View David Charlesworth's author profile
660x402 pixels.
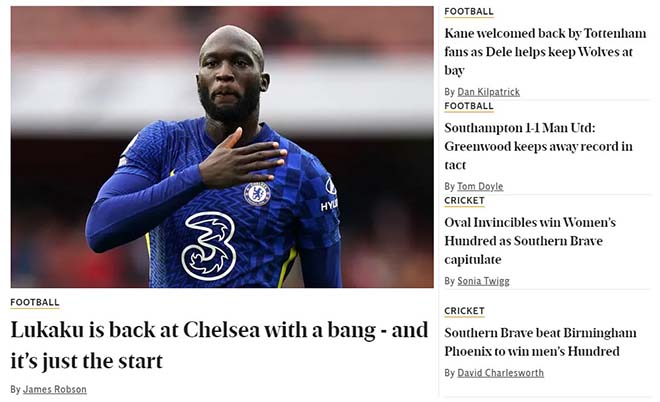[502, 373]
